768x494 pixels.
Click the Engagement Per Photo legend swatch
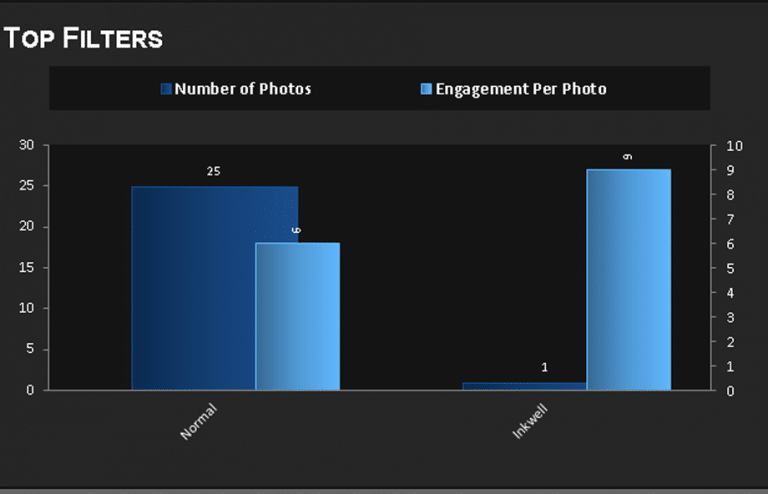pyautogui.click(x=426, y=89)
